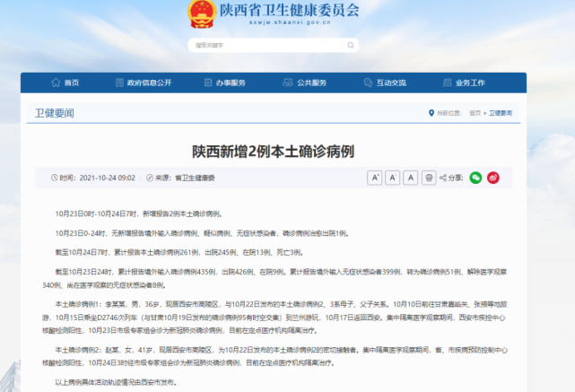Click paragraph starting 本土确诊病例1
This screenshot has height=392, width=575.
coord(274,318)
